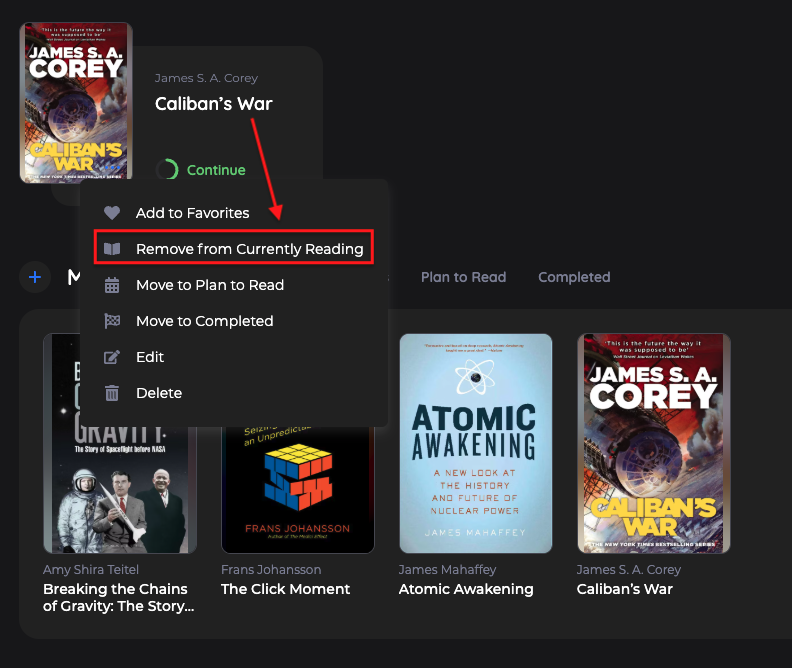Select Add to Favorites
Screen dimensions: 792x668
pyautogui.click(x=192, y=213)
